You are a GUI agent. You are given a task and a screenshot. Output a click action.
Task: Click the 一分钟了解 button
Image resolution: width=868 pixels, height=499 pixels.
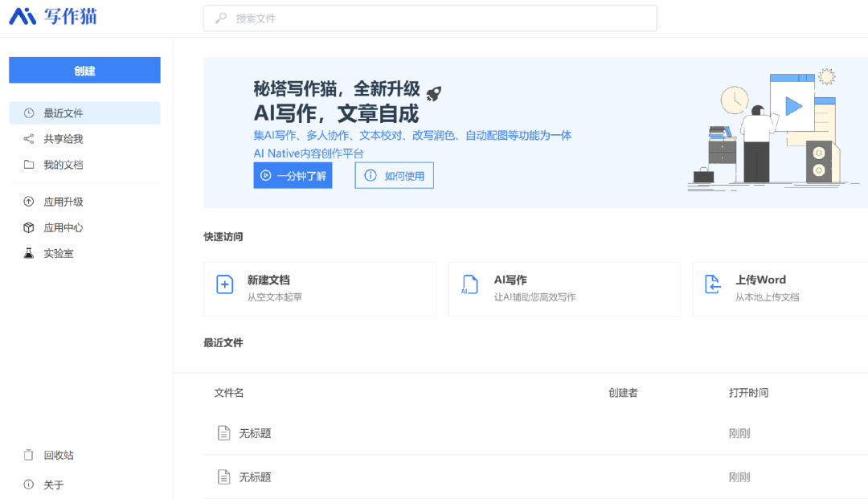pos(293,175)
